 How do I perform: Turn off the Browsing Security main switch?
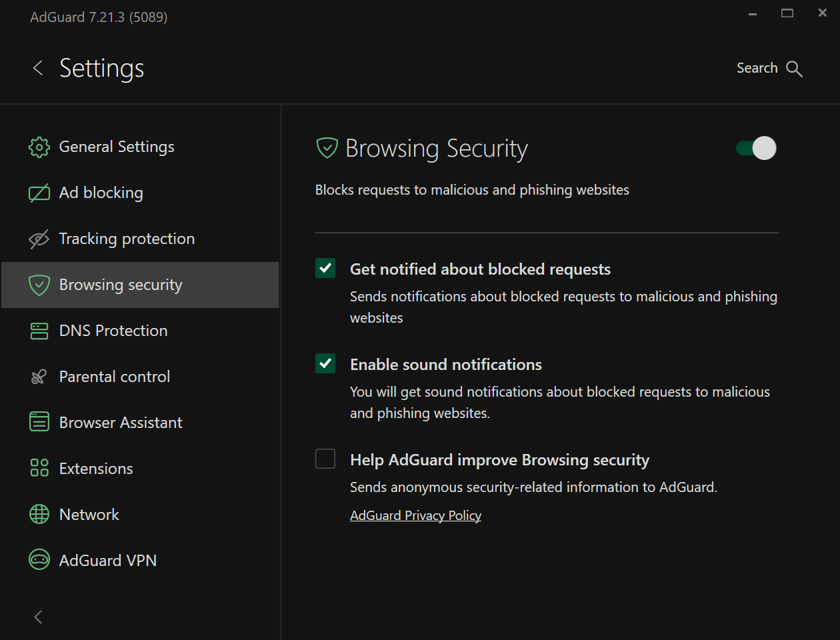click(x=756, y=148)
